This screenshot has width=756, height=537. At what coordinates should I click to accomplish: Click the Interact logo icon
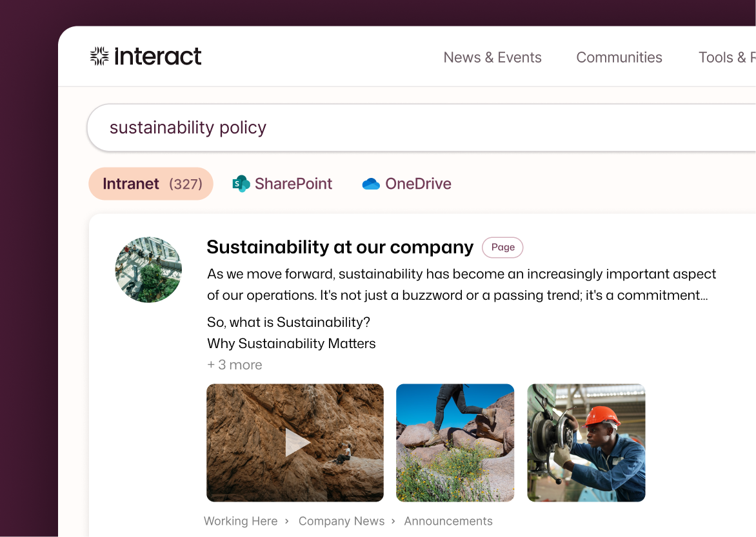click(99, 56)
